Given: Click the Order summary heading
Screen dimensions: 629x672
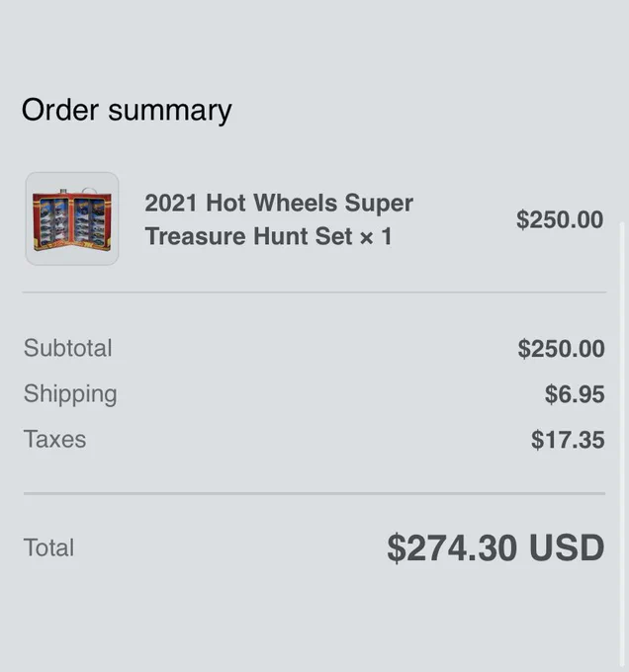Looking at the screenshot, I should tap(127, 110).
